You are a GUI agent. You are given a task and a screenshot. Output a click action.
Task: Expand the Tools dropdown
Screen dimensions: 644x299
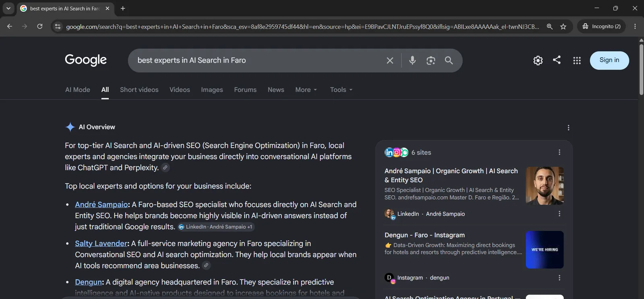coord(341,90)
